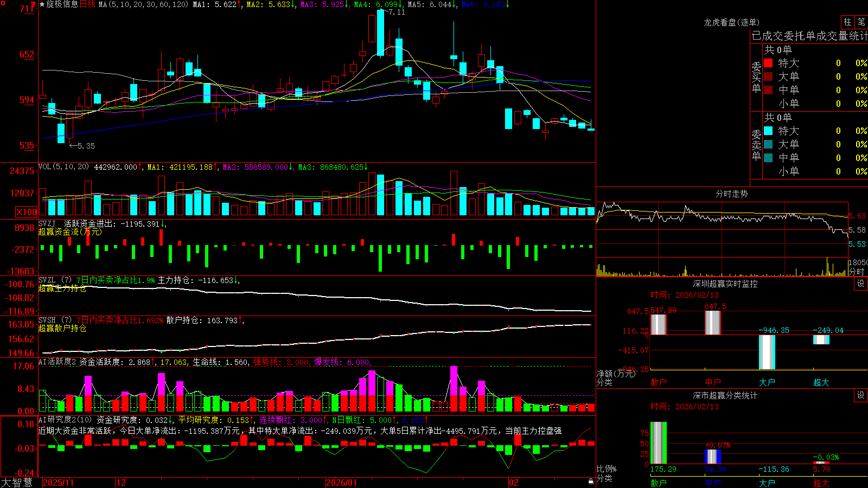
Task: Click the 大户 label under the net amount chart
Action: (x=767, y=382)
